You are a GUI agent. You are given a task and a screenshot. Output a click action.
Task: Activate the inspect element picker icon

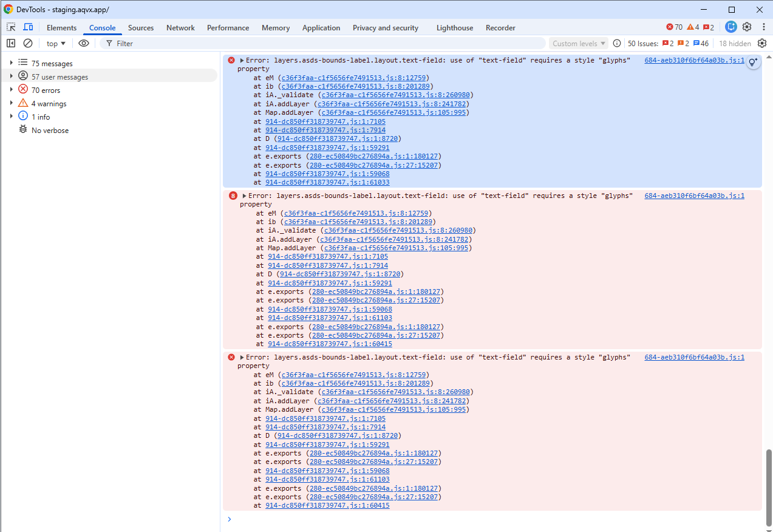coord(11,27)
